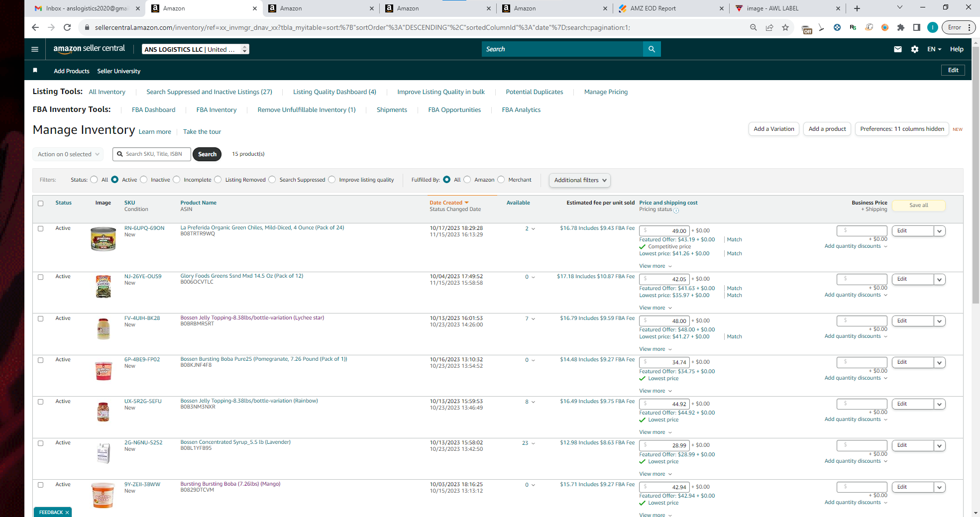Open Edit dropdown arrow for NJ-26YE-OUS9

(x=939, y=279)
